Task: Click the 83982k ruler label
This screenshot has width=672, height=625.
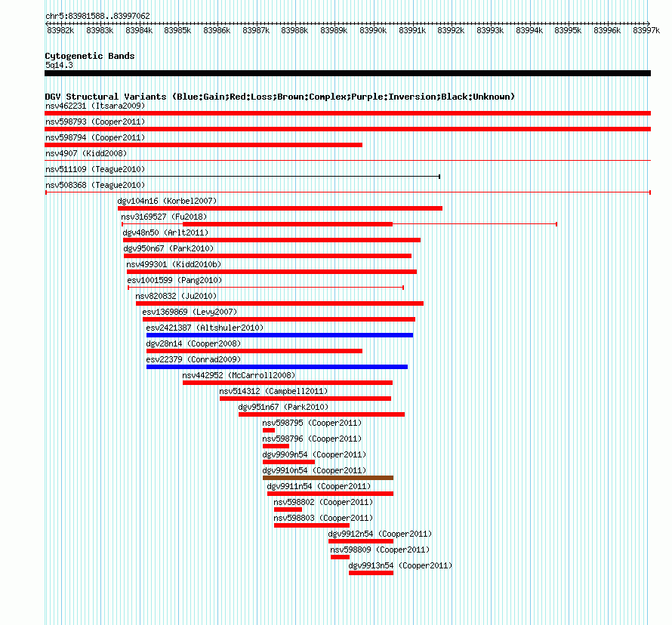Action: pos(60,30)
